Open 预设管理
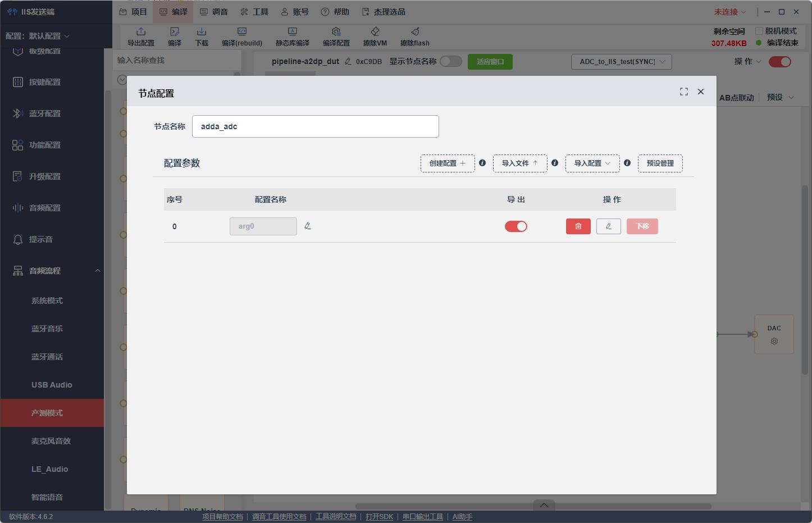Screen dimensions: 812x523 coord(660,163)
